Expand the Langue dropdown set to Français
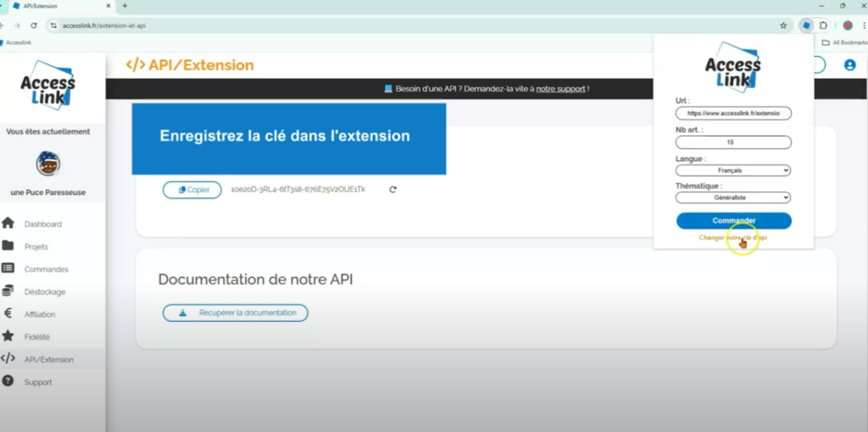 [733, 170]
